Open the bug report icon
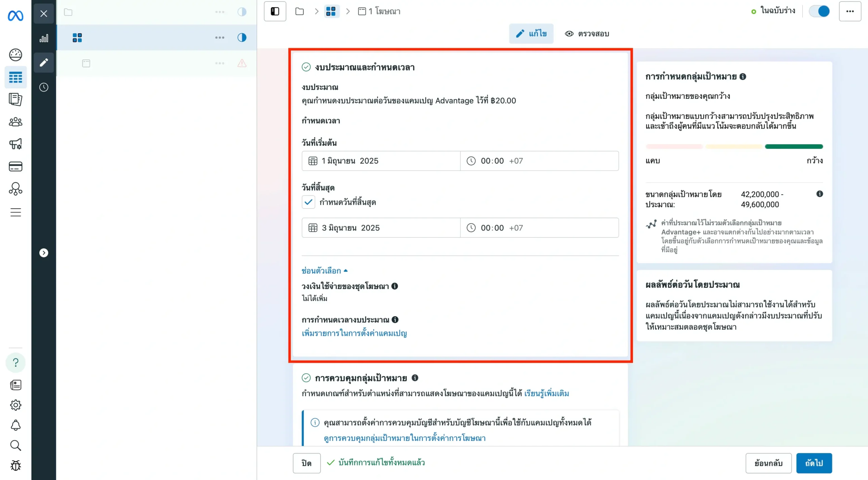The image size is (868, 480). pyautogui.click(x=16, y=465)
